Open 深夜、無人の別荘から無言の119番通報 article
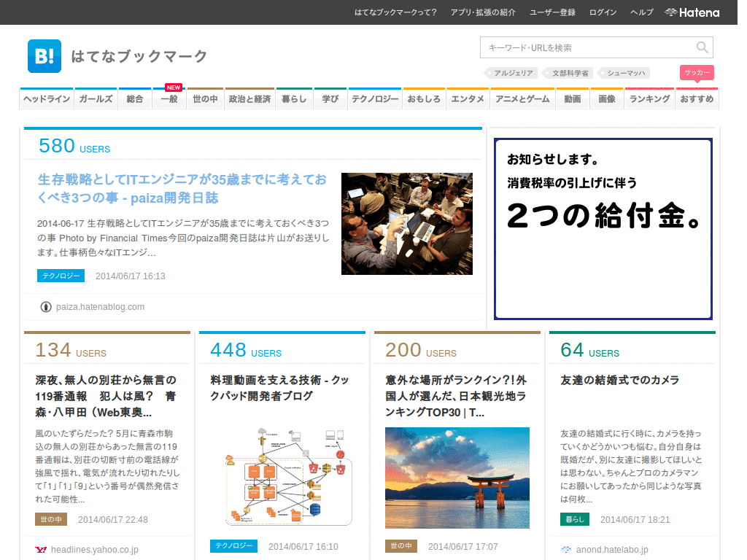The width and height of the screenshot is (747, 560). click(x=106, y=396)
